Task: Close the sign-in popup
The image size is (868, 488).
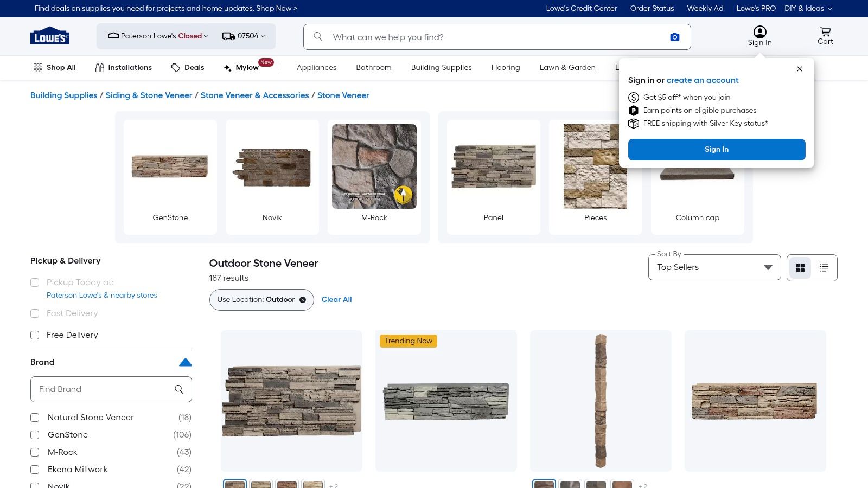Action: (x=799, y=69)
